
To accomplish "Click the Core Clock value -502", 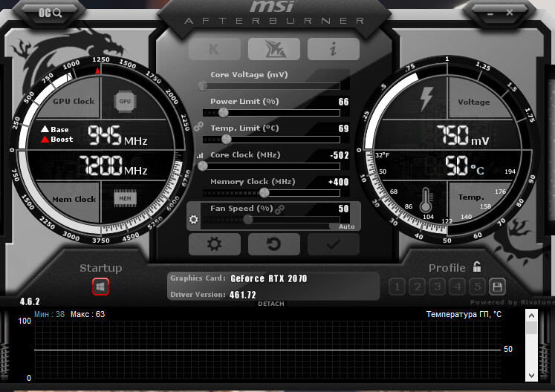I will (x=340, y=155).
